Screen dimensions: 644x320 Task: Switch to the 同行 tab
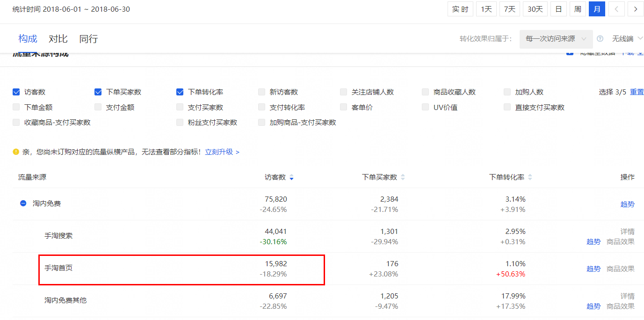(x=88, y=39)
